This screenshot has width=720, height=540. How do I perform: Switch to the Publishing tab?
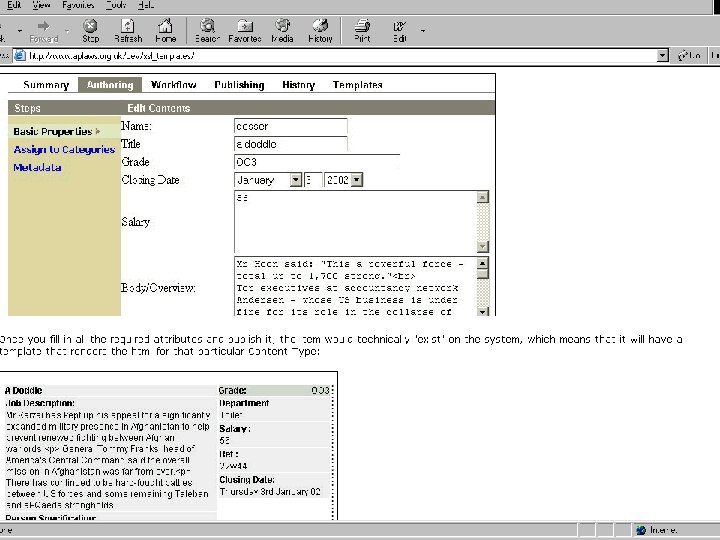pos(239,85)
